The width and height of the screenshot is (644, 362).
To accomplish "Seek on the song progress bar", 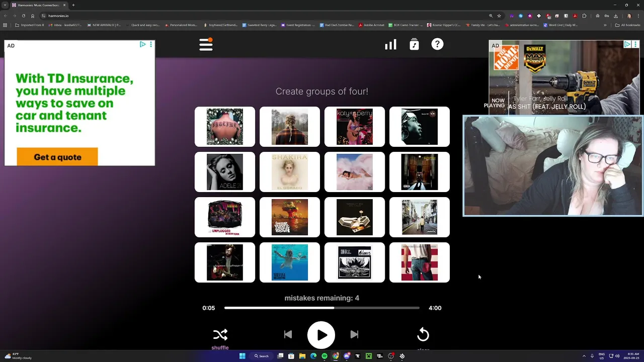I will click(x=322, y=308).
